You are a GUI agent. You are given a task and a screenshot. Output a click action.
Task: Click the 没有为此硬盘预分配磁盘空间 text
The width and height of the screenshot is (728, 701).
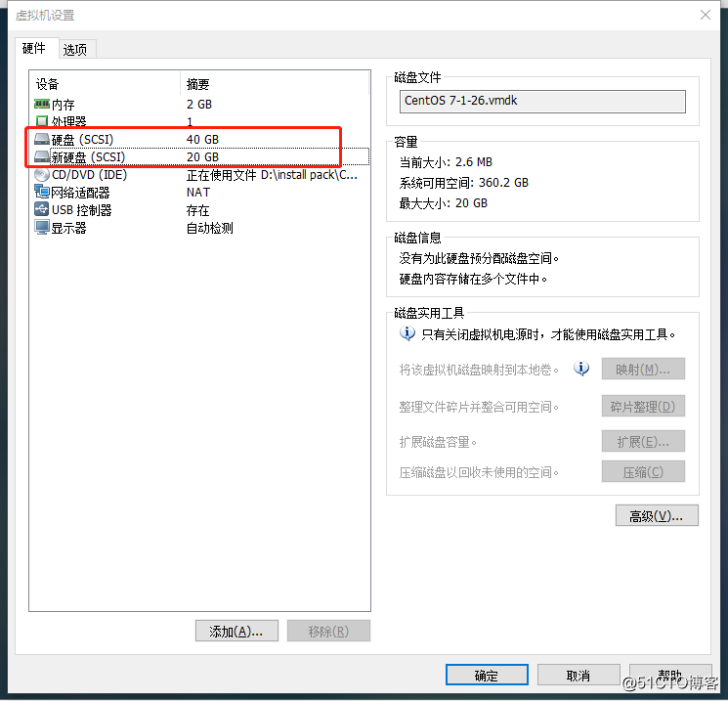point(479,258)
